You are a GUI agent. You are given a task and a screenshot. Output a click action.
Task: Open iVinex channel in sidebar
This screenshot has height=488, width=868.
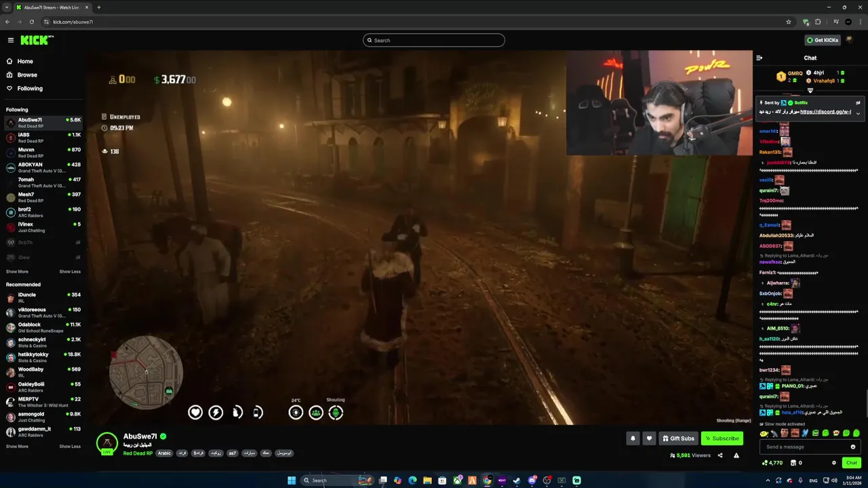tap(43, 227)
